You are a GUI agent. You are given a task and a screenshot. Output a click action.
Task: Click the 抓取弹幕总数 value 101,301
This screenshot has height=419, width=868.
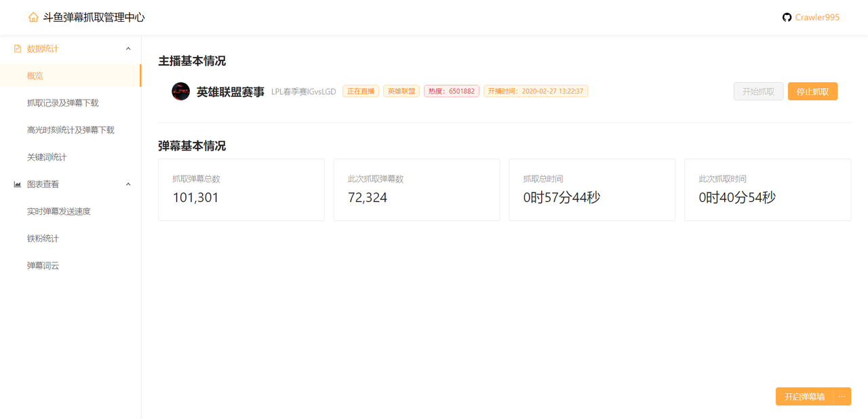click(x=195, y=198)
